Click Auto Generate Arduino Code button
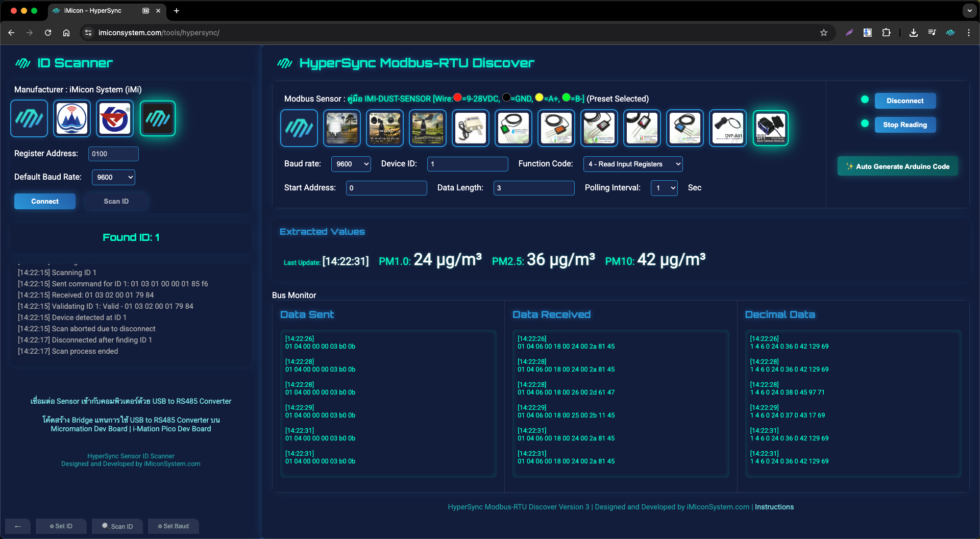The height and width of the screenshot is (539, 980). tap(897, 166)
